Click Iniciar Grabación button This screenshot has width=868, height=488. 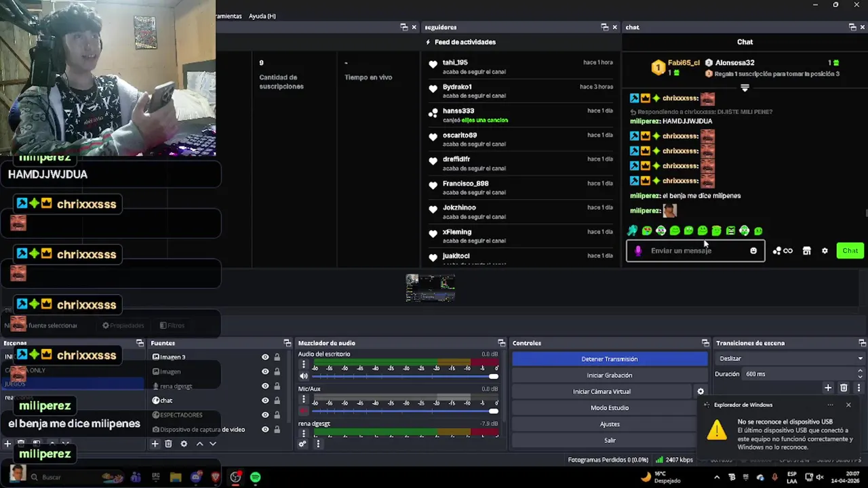610,375
